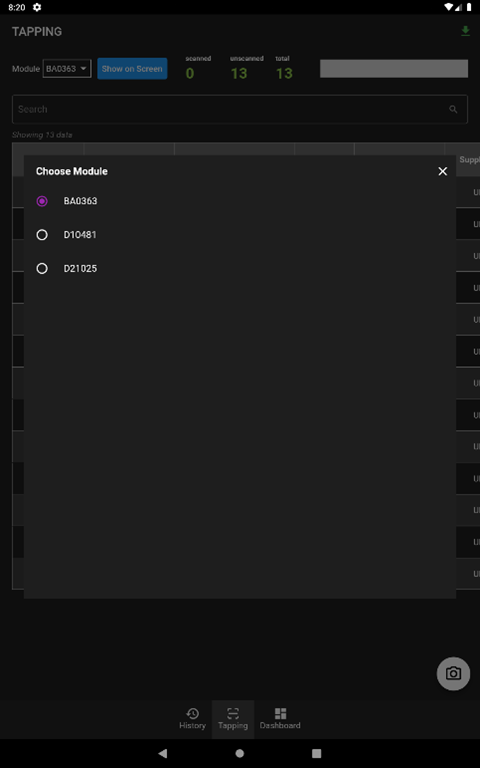Choose module D10481 radio option
The width and height of the screenshot is (480, 768).
(42, 235)
